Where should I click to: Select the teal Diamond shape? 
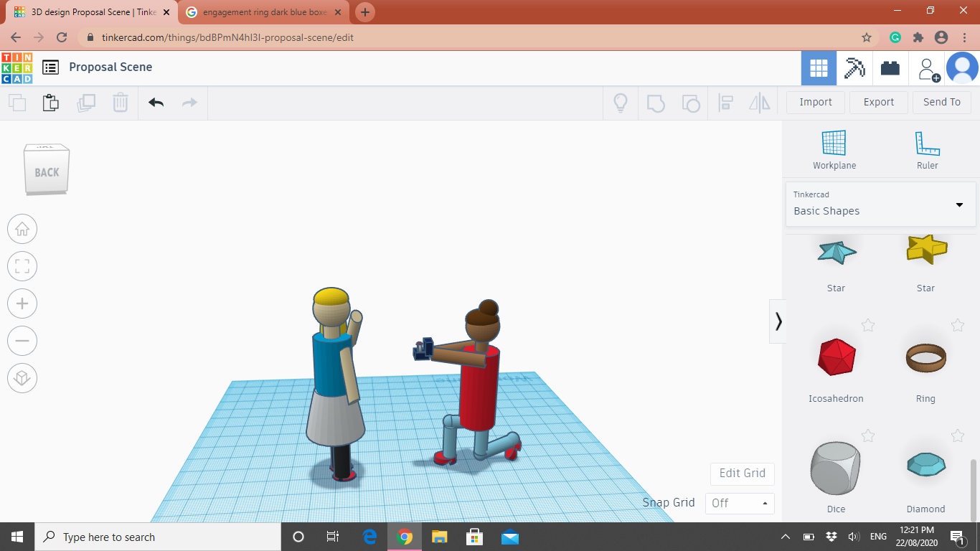click(926, 466)
